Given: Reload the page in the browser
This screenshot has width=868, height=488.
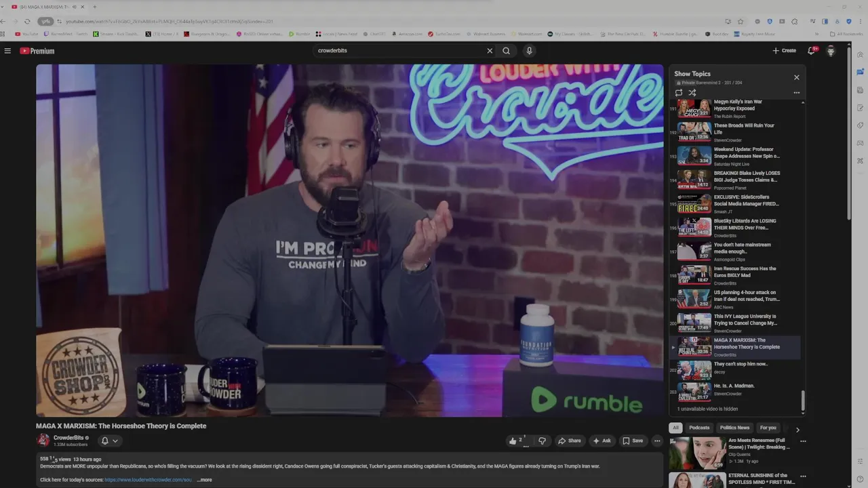Looking at the screenshot, I should click(x=26, y=22).
